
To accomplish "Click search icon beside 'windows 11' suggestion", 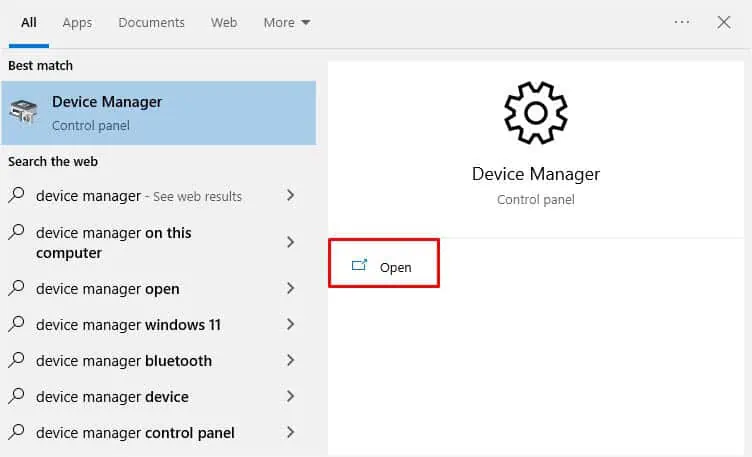I will pos(16,324).
